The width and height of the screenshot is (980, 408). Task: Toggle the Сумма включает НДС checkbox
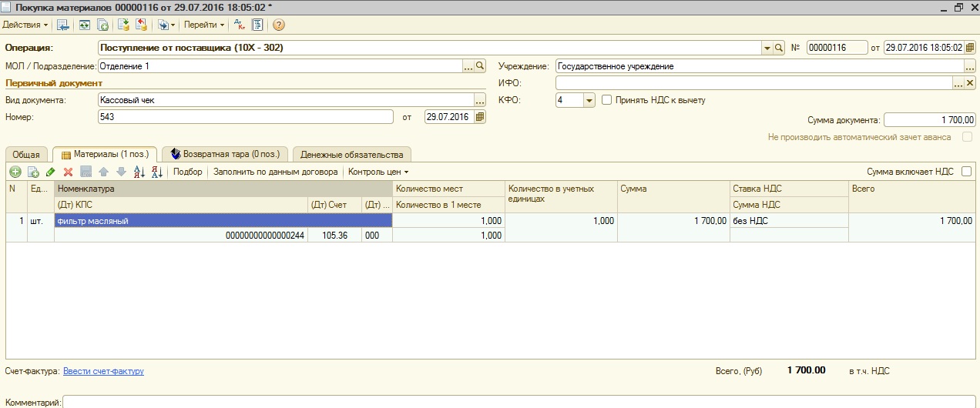point(966,172)
